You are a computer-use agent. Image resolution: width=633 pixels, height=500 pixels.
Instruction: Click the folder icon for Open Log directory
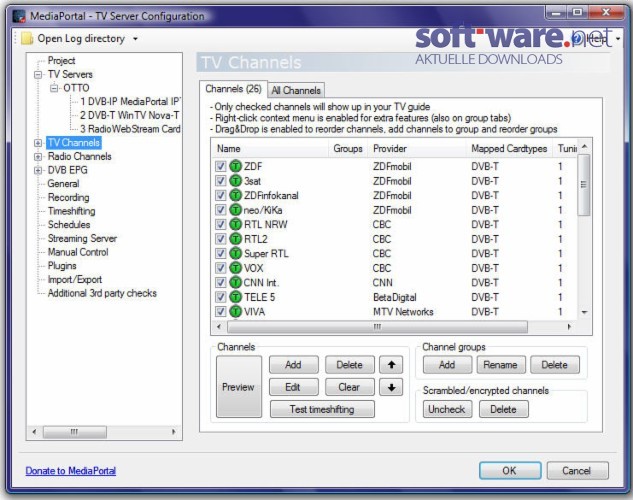pos(27,38)
